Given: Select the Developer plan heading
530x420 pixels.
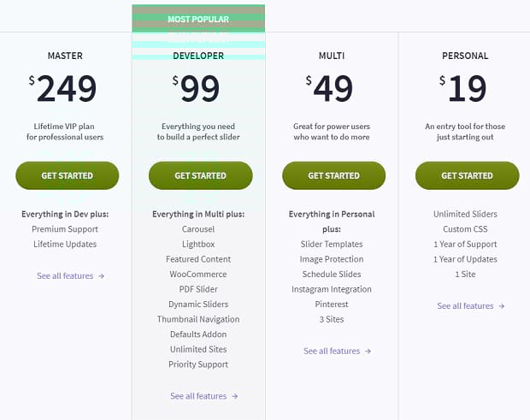Looking at the screenshot, I should point(198,56).
